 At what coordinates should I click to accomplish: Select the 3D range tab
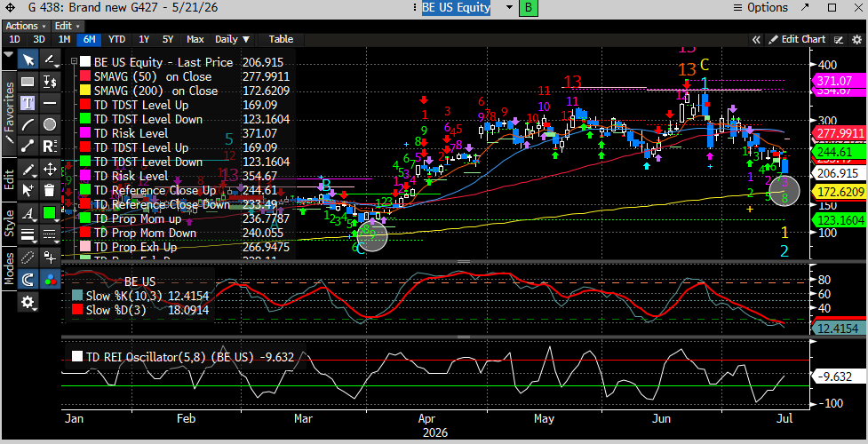coord(39,39)
